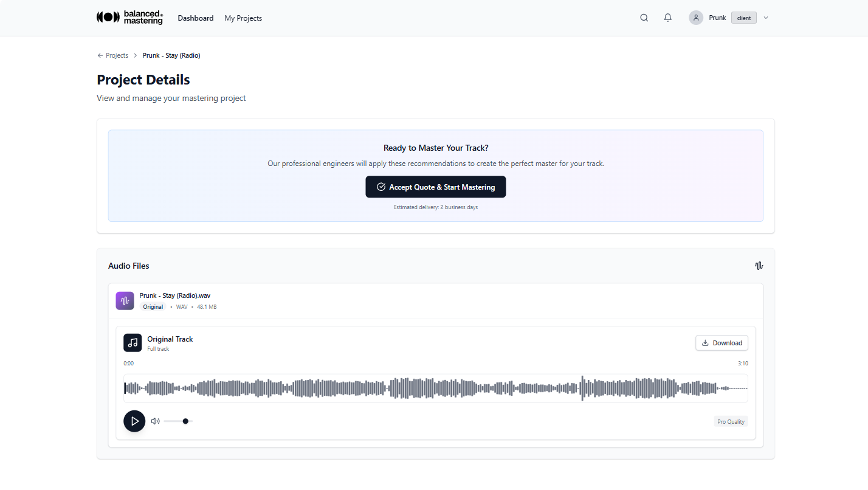The height and width of the screenshot is (490, 868).
Task: Click the purple waveform icon next to the WAV file
Action: [x=125, y=300]
